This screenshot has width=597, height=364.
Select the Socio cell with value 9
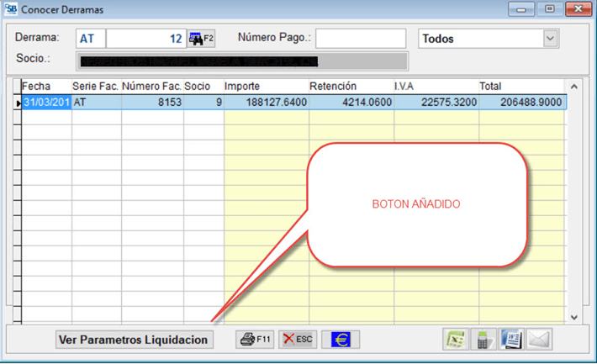click(x=203, y=102)
